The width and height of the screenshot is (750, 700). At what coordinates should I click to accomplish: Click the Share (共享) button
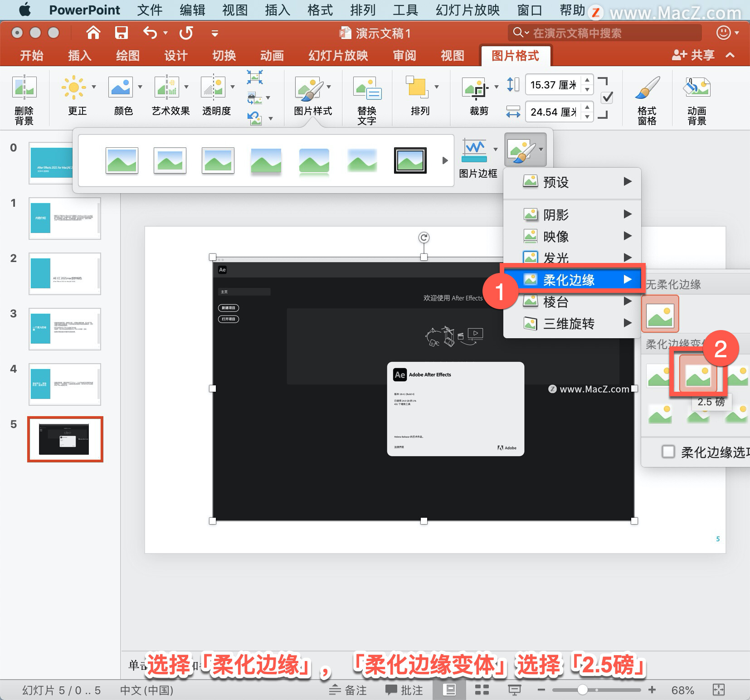[693, 55]
